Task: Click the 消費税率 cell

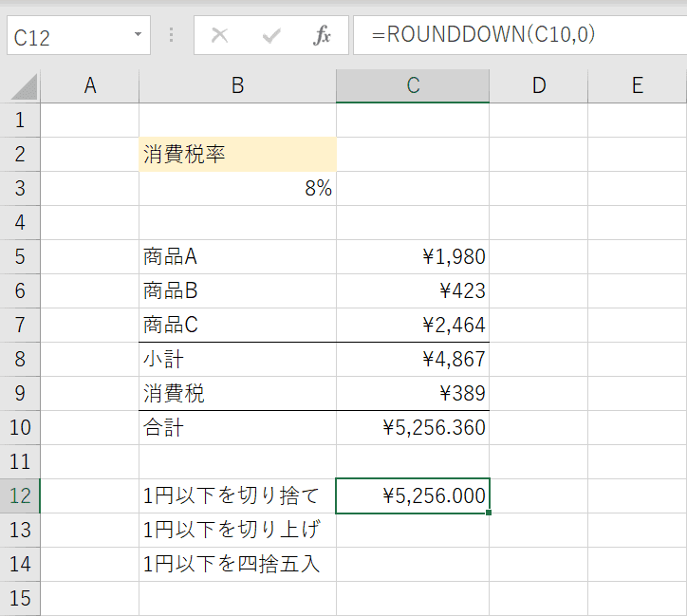Action: pos(237,154)
